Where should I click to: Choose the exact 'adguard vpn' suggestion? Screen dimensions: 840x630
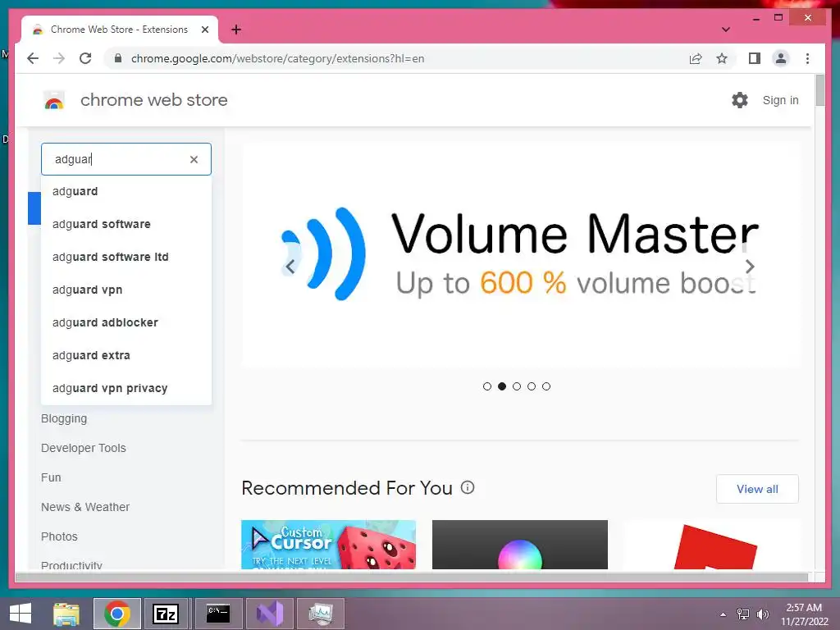pyautogui.click(x=126, y=290)
